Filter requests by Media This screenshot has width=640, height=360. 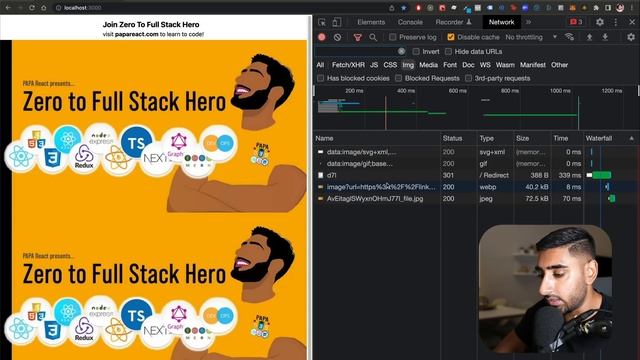pos(428,65)
